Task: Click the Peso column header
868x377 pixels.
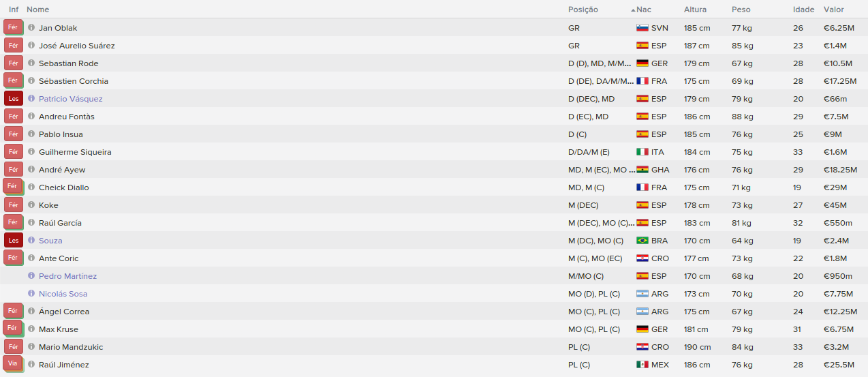Action: pyautogui.click(x=741, y=10)
